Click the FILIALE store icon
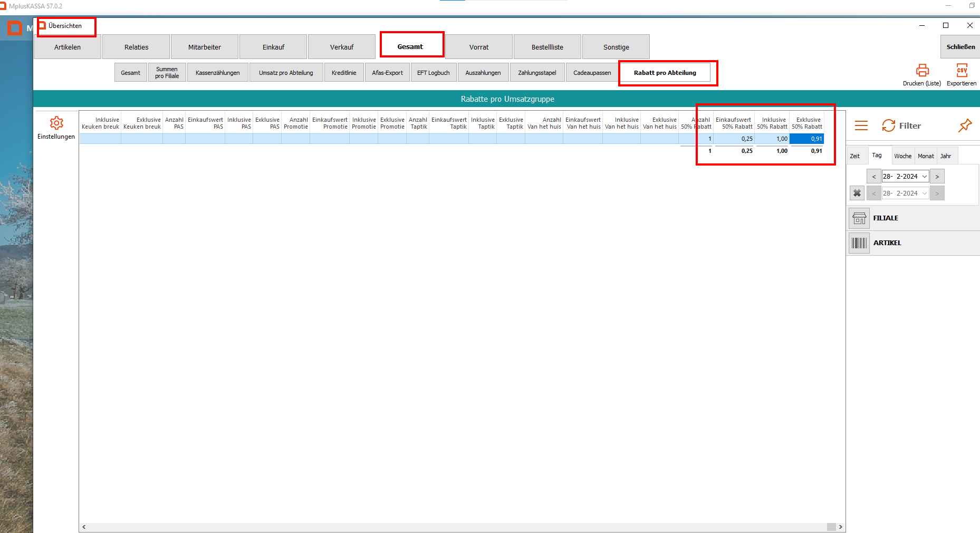 [859, 218]
